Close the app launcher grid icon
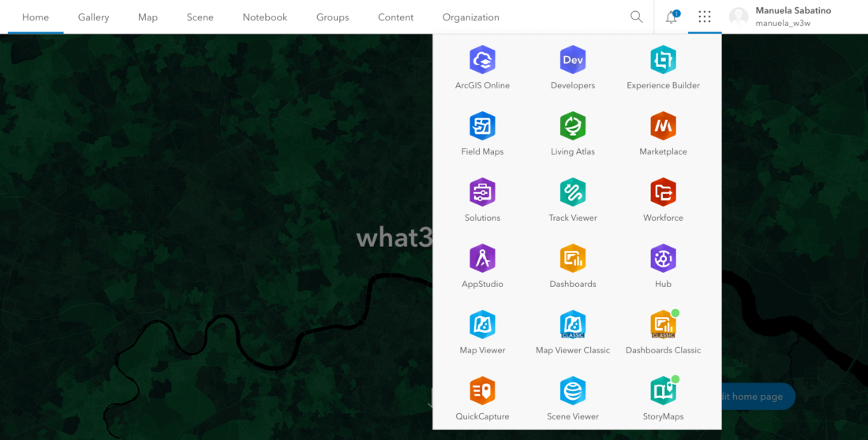This screenshot has height=440, width=868. tap(704, 17)
